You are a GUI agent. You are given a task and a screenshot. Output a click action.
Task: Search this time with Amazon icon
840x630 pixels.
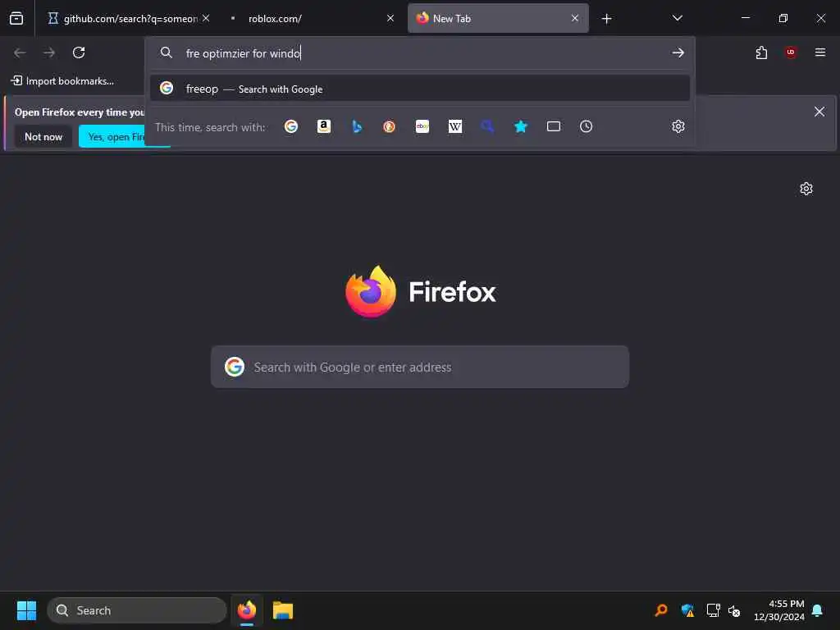click(324, 126)
